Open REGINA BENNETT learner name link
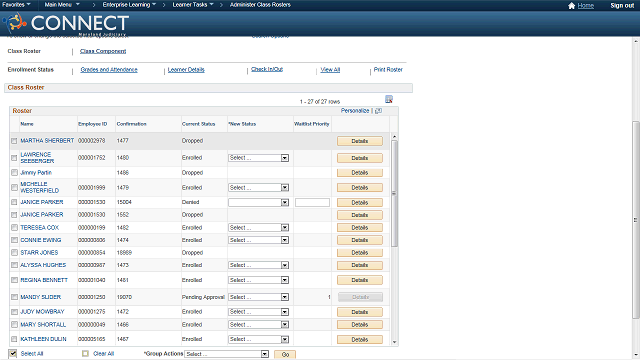Image resolution: width=640 pixels, height=360 pixels. coord(44,280)
